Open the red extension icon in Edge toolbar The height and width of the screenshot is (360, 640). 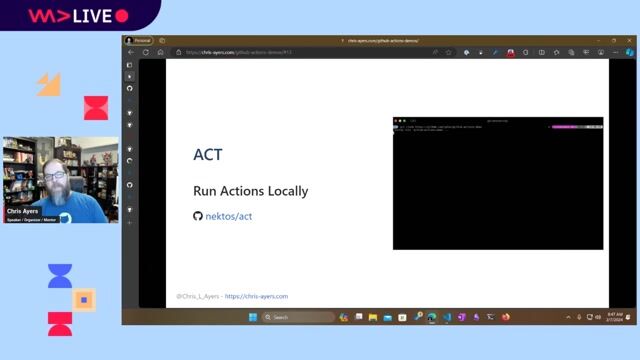coord(511,52)
